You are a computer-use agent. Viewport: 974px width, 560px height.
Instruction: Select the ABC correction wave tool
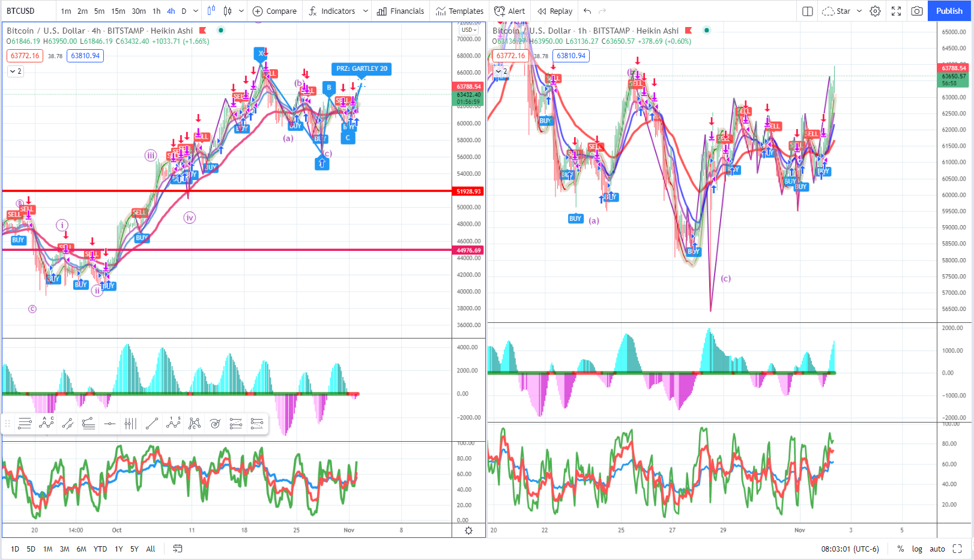tap(46, 424)
